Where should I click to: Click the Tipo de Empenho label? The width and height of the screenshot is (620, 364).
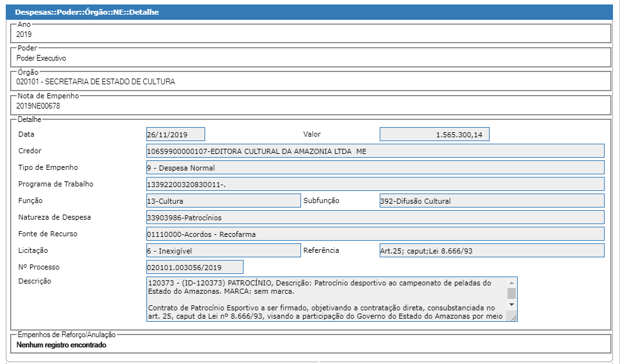[x=48, y=167]
